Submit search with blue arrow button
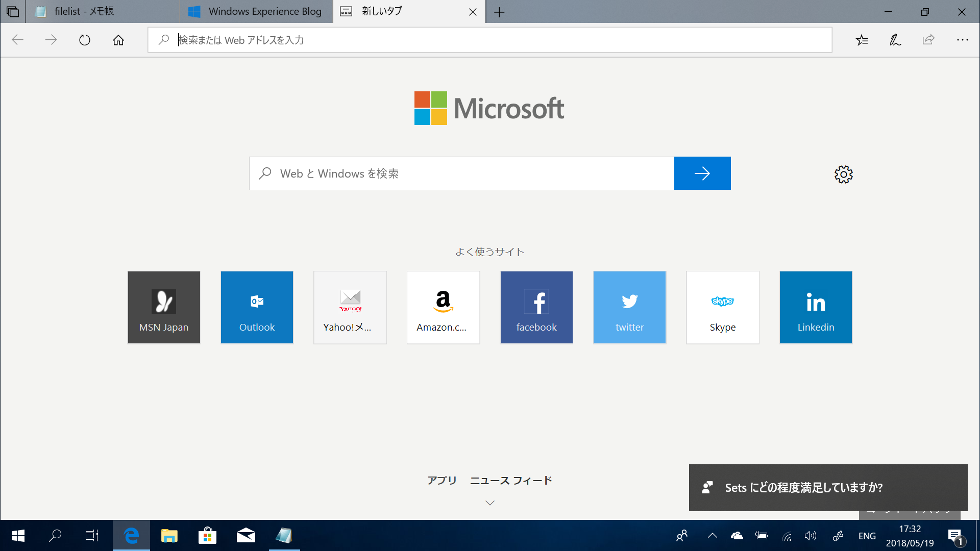This screenshot has width=980, height=551. (x=702, y=173)
